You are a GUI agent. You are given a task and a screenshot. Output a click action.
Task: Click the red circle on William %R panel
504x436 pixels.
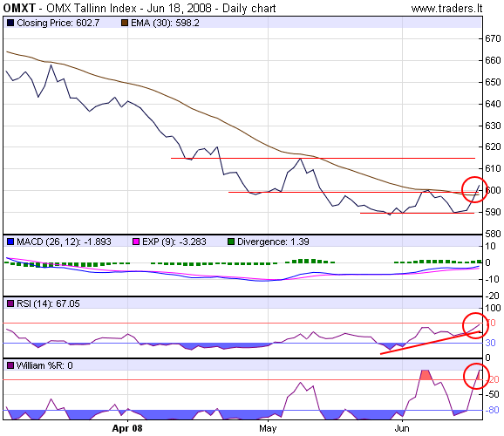point(476,376)
